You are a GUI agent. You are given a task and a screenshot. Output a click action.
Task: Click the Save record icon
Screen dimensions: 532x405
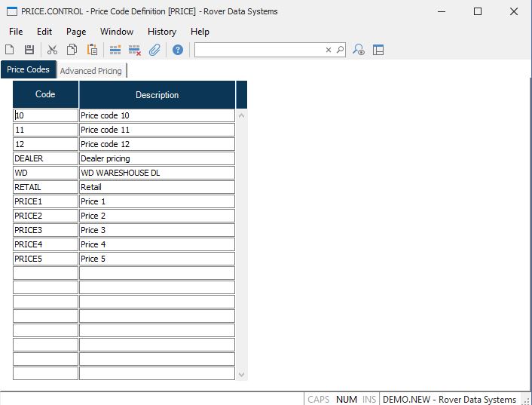pyautogui.click(x=29, y=50)
